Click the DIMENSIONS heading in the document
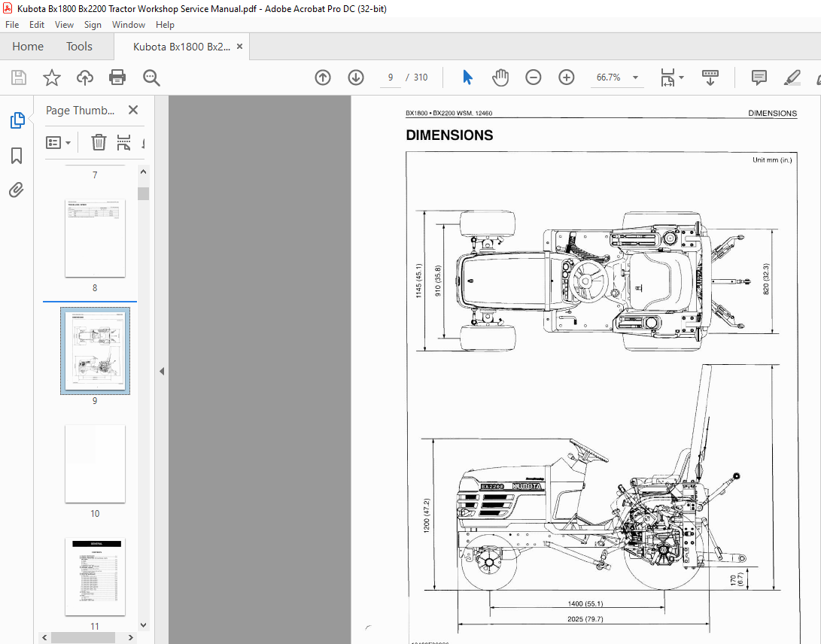Viewport: 821px width, 644px height. [449, 135]
